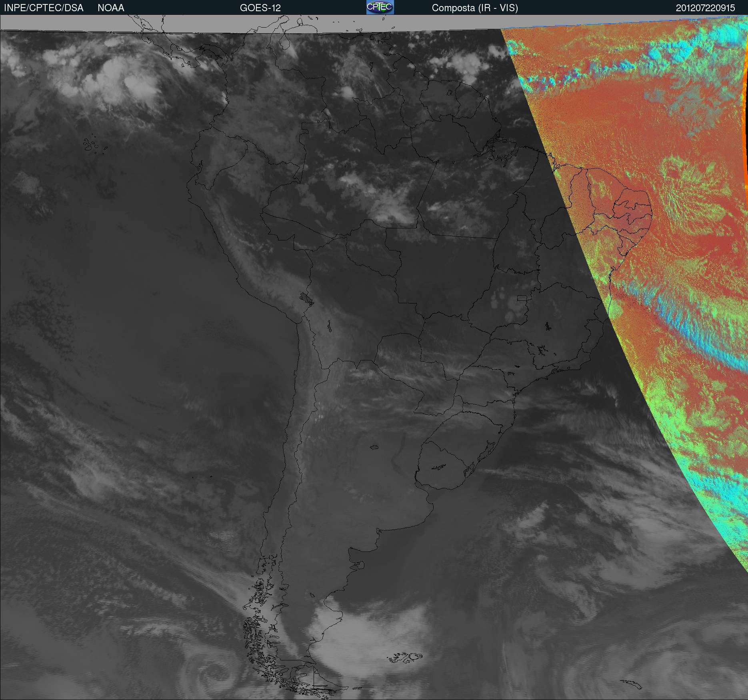Click the 201207220915 timestamp
Screen dimensions: 748x700
pyautogui.click(x=706, y=8)
